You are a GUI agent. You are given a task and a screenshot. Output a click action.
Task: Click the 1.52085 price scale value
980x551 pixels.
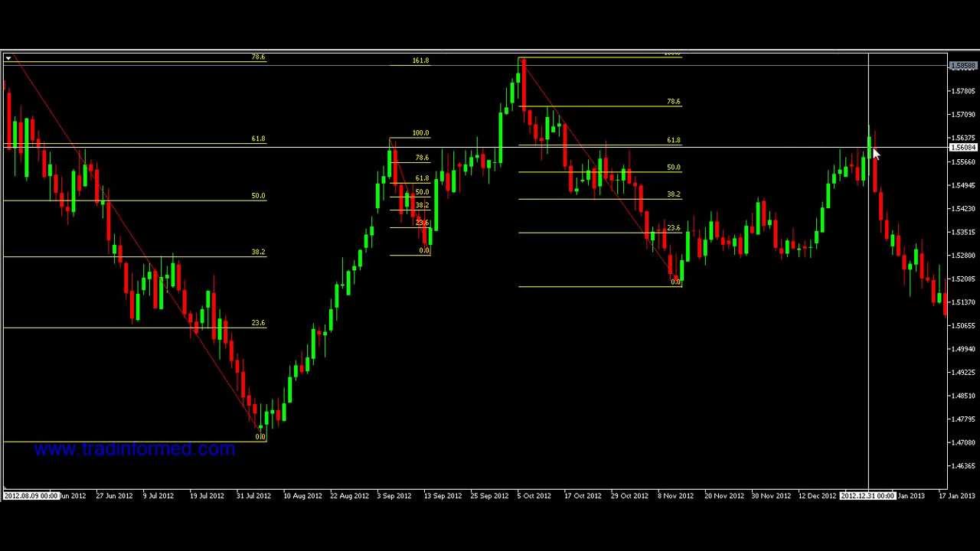pyautogui.click(x=963, y=279)
